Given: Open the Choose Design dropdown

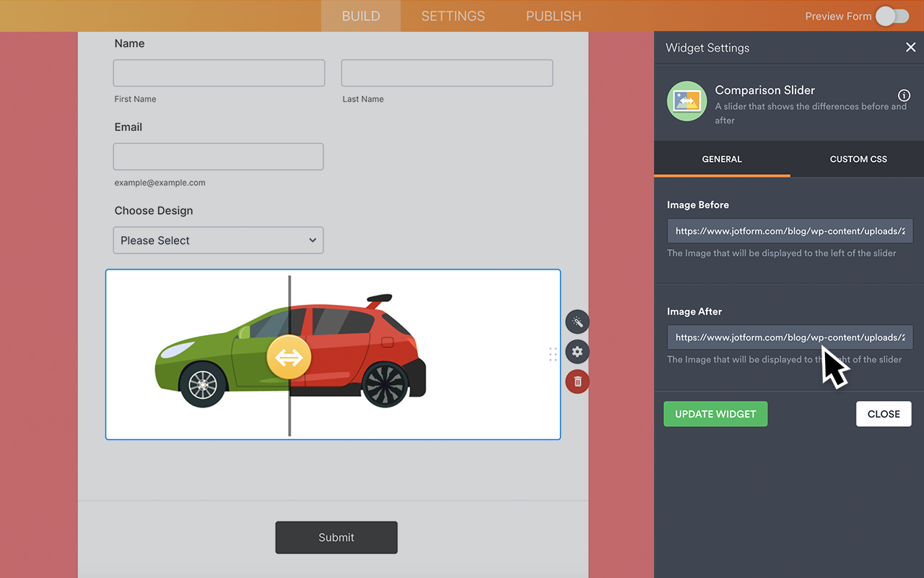Looking at the screenshot, I should (x=218, y=240).
